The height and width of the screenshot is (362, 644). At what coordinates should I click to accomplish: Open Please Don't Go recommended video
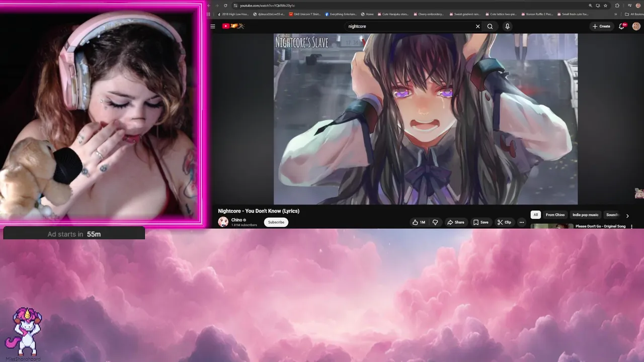[600, 226]
